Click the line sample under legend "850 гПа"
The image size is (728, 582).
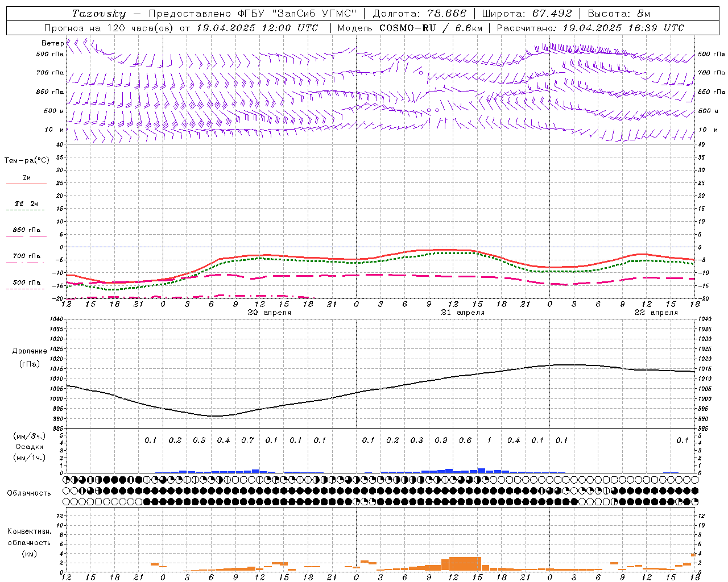point(26,236)
